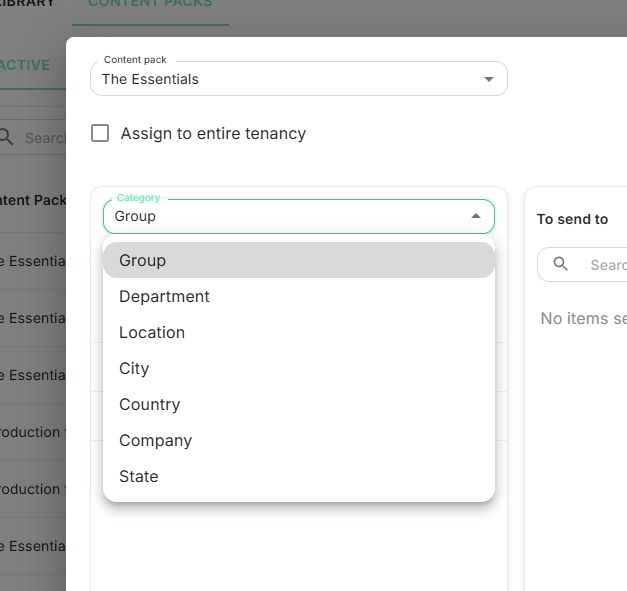Switch to the Content Packs tab
Screen dimensions: 627x591
pyautogui.click(x=150, y=5)
